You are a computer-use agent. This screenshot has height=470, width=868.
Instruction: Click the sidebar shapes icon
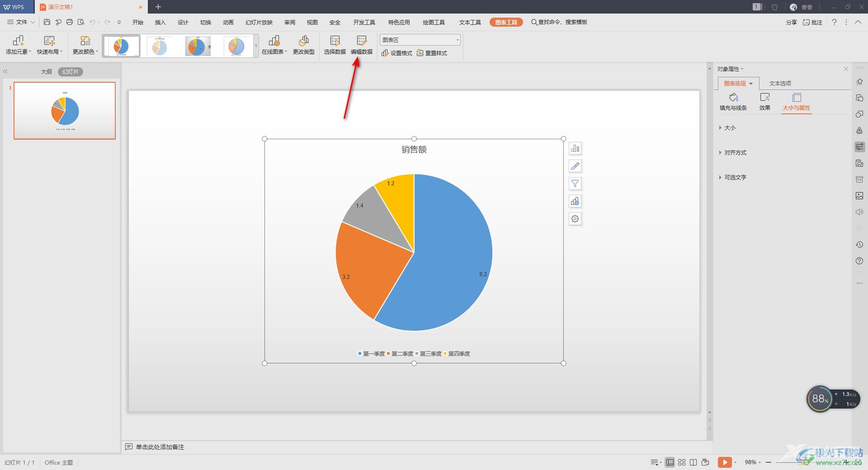[859, 114]
